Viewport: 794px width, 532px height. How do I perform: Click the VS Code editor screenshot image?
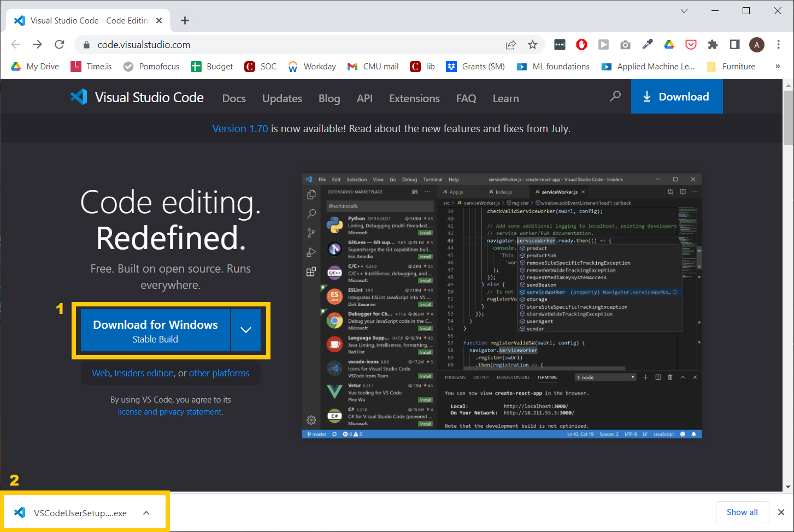(502, 306)
